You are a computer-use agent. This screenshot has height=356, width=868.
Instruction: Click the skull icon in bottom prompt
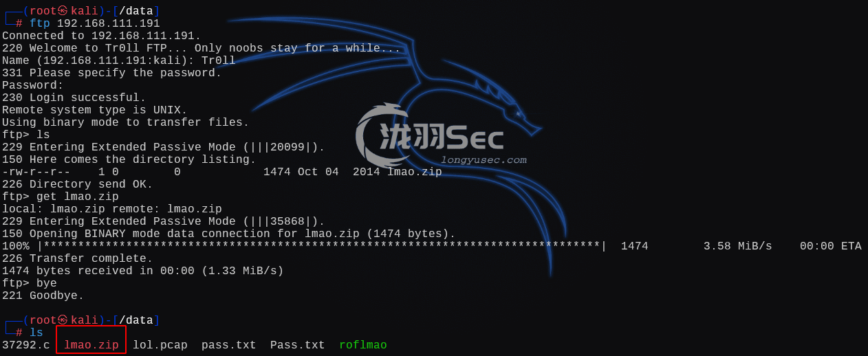(63, 320)
